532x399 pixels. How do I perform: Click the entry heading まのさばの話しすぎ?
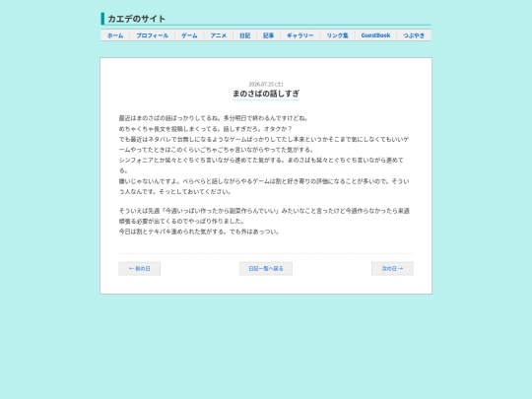tap(266, 94)
